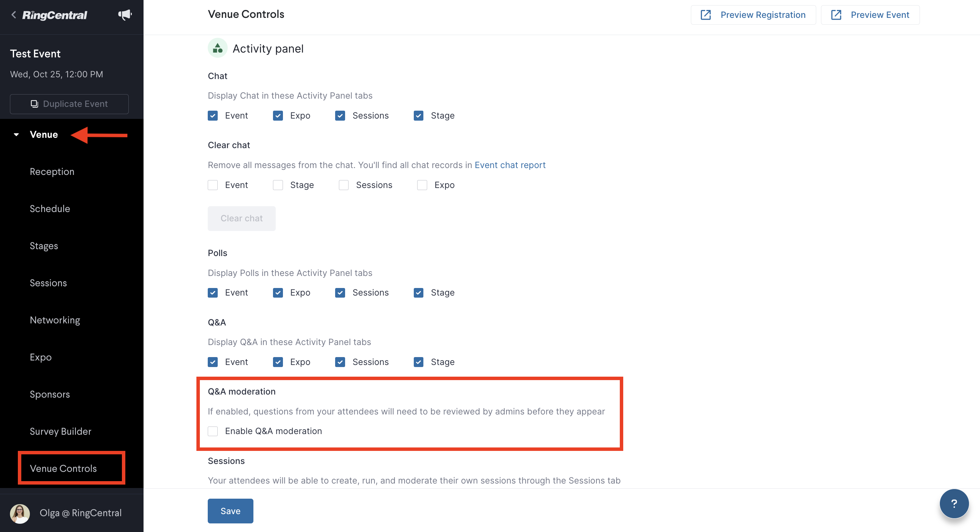Uncheck Sessions under Polls tabs
980x532 pixels.
tap(340, 293)
